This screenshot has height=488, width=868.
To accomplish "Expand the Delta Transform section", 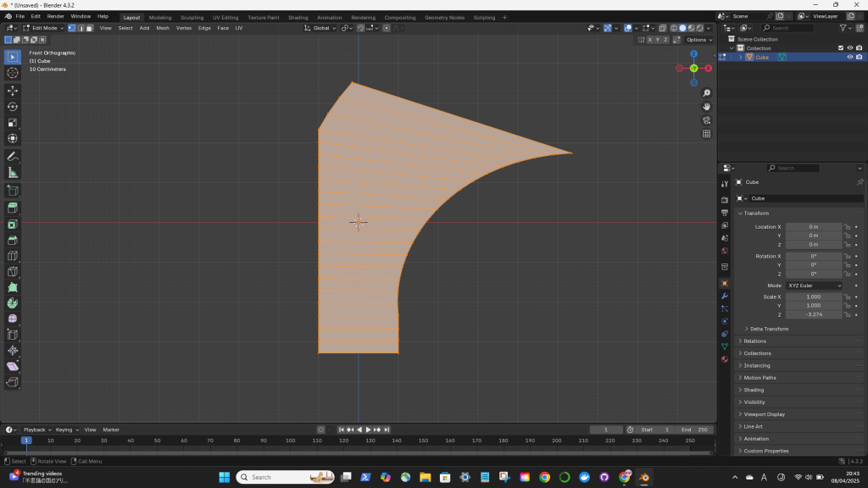I will [x=769, y=329].
